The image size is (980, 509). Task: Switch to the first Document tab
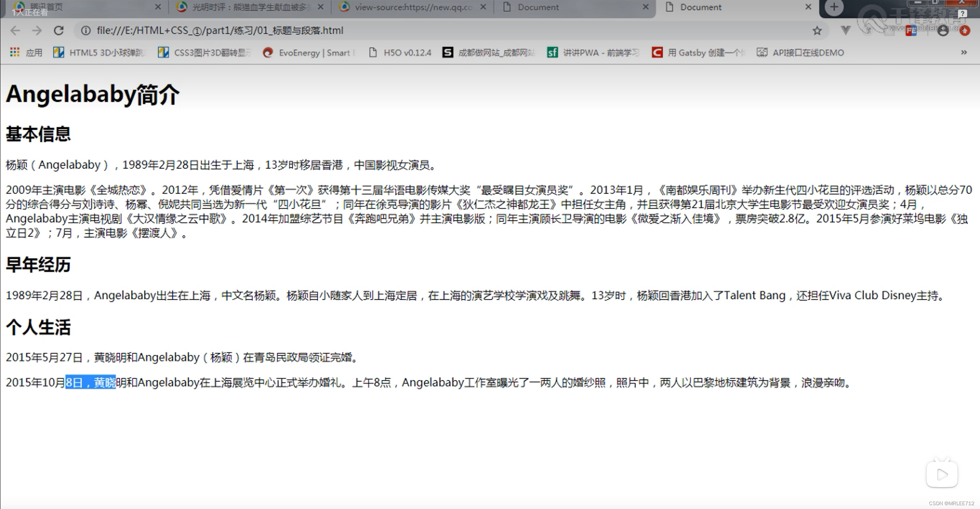[x=574, y=7]
